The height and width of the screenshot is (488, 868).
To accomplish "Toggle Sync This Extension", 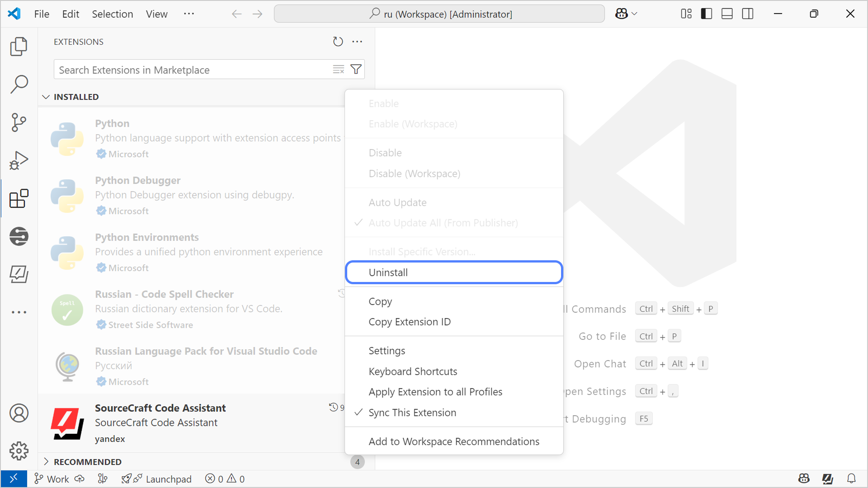I will coord(412,412).
